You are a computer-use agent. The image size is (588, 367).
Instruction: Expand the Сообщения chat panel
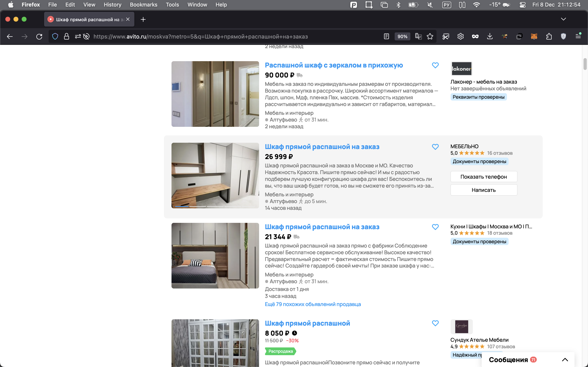point(565,359)
